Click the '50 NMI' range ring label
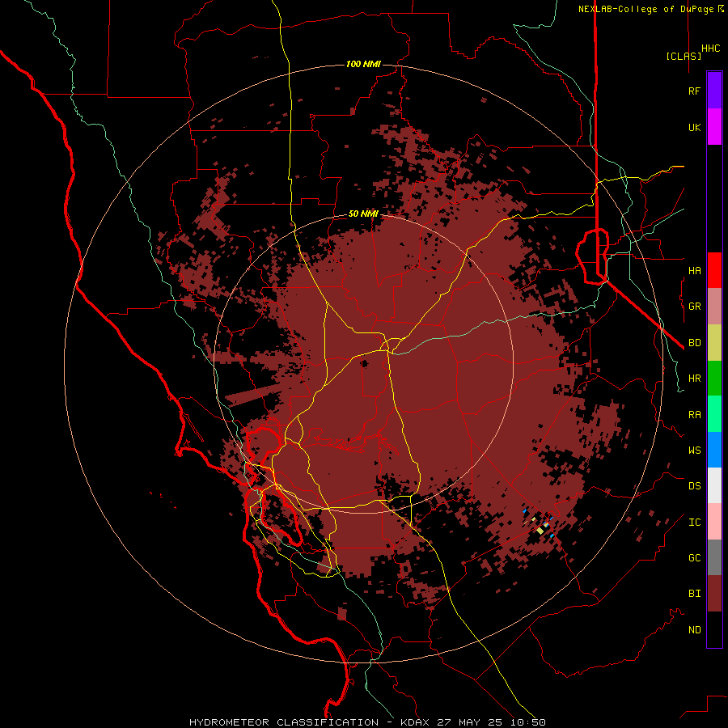Viewport: 728px width, 728px height. [x=363, y=214]
